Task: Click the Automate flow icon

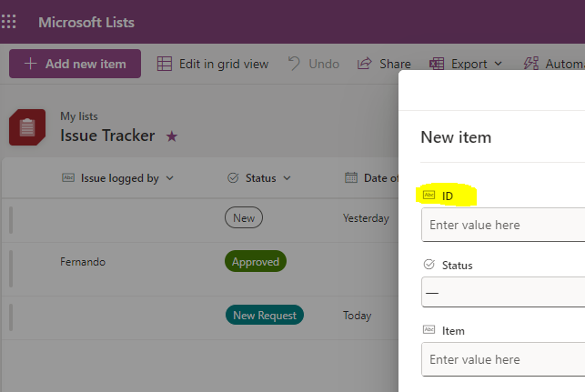Action: coord(531,64)
